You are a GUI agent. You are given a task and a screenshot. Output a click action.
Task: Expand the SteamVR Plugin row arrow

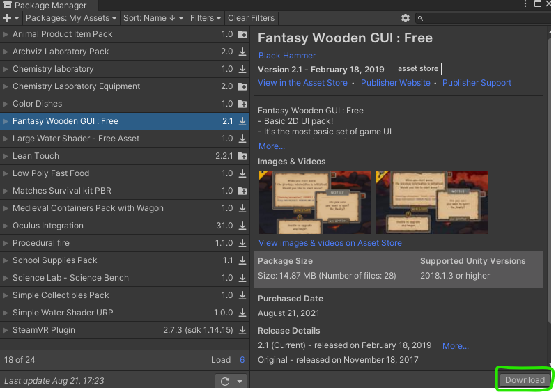click(6, 330)
